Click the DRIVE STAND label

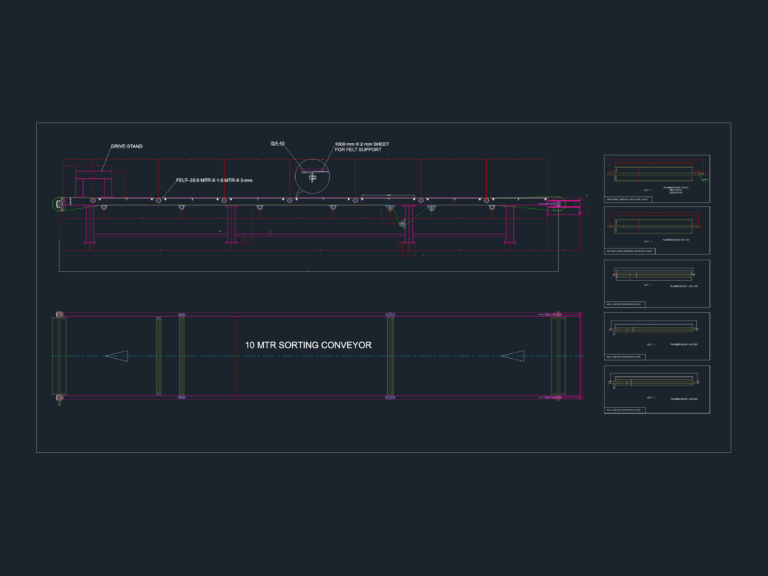coord(127,146)
